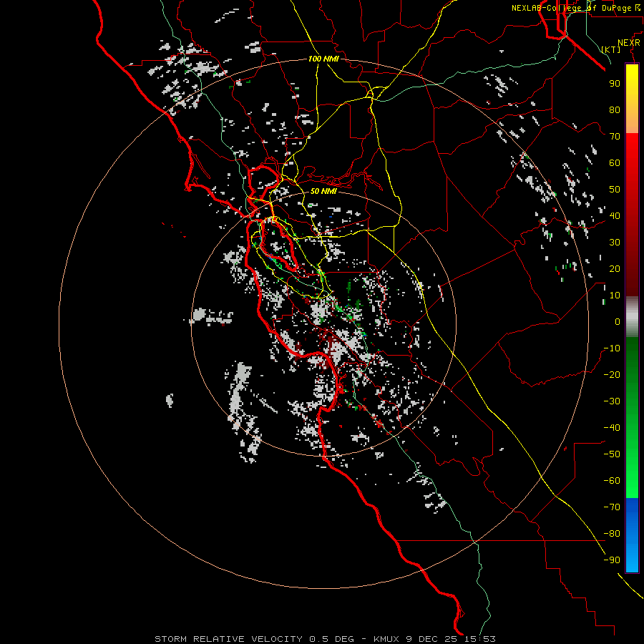Image resolution: width=644 pixels, height=644 pixels.
Task: Click the -40 scale label
Action: [x=612, y=428]
